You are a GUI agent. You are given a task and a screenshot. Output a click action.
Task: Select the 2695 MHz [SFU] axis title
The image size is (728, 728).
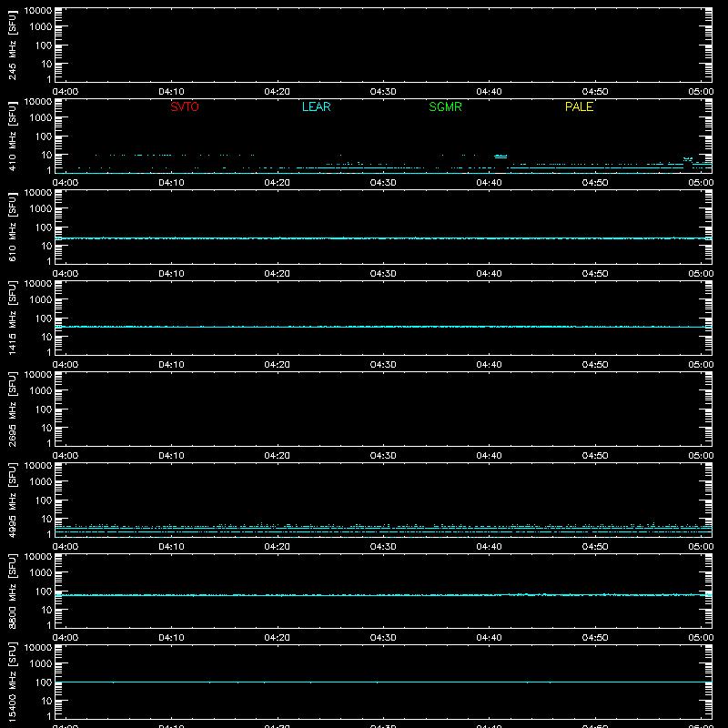[x=12, y=409]
